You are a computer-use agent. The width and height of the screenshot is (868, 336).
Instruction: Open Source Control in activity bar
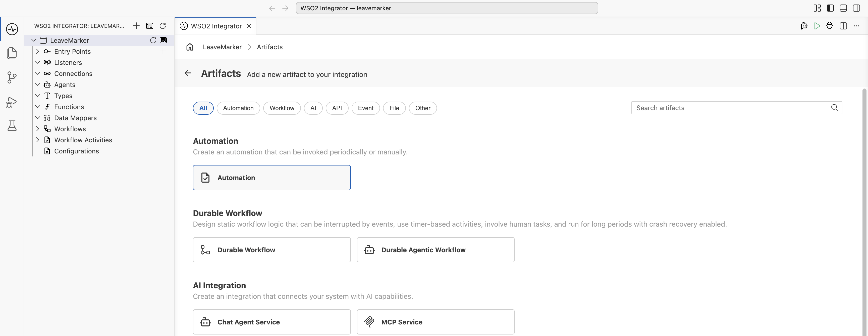point(12,78)
